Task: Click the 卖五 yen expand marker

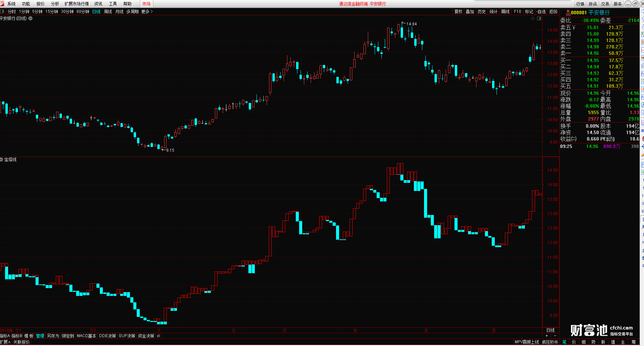Action: [574, 28]
